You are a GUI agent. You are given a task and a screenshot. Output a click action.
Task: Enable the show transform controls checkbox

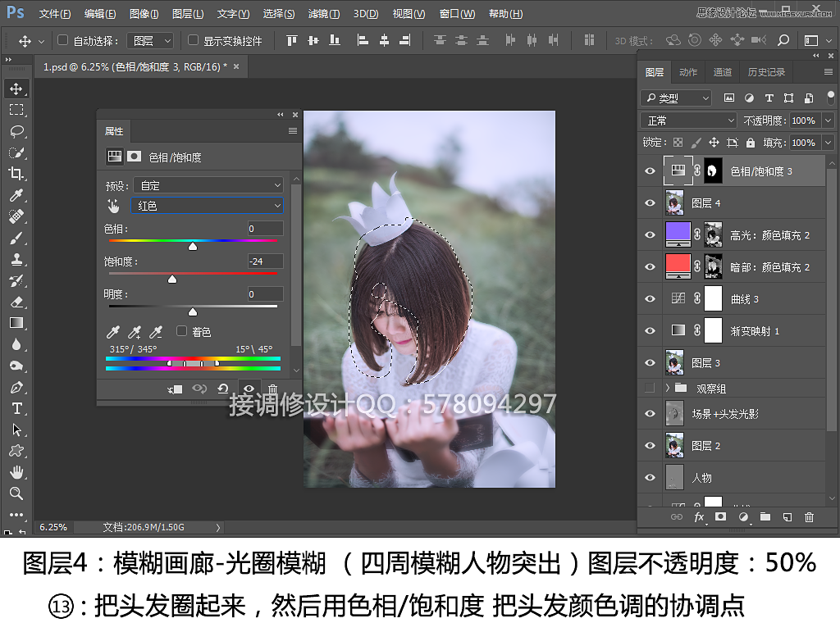(x=194, y=40)
